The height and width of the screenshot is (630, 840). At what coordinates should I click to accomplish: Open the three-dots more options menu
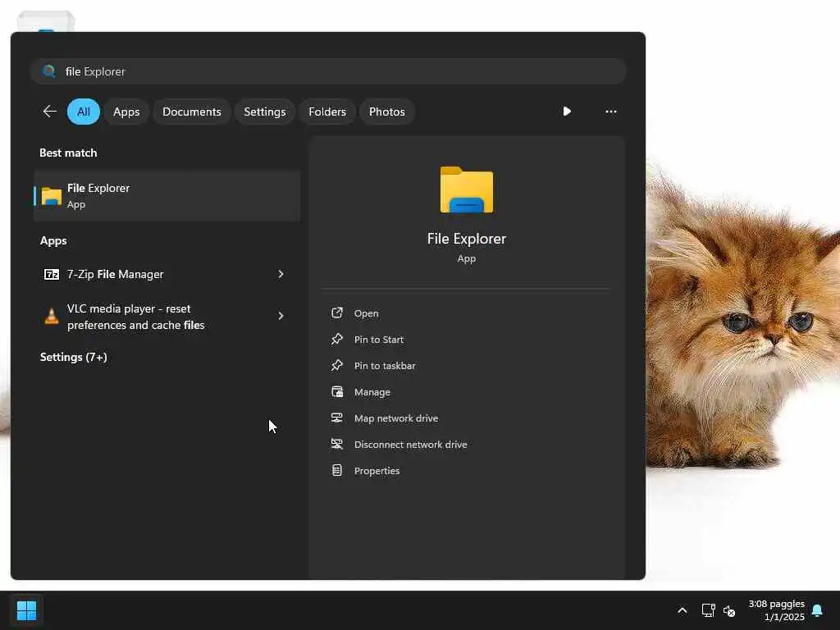610,112
